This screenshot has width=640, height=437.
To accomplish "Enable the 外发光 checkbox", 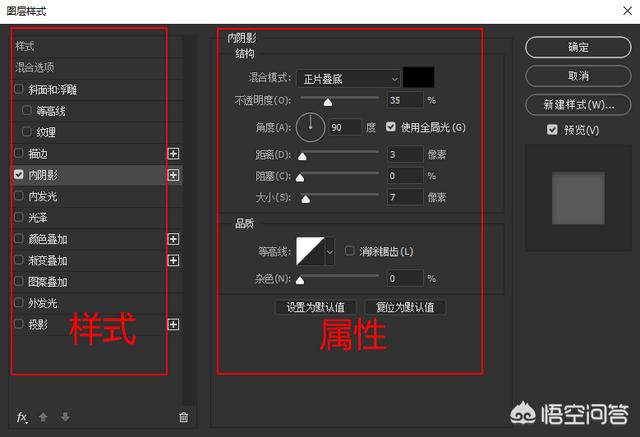I will [x=19, y=302].
